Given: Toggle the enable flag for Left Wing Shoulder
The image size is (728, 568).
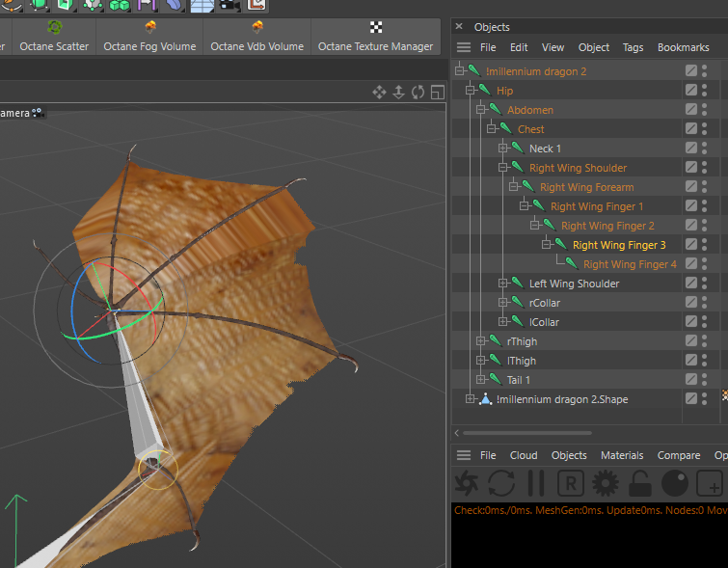Looking at the screenshot, I should 690,284.
